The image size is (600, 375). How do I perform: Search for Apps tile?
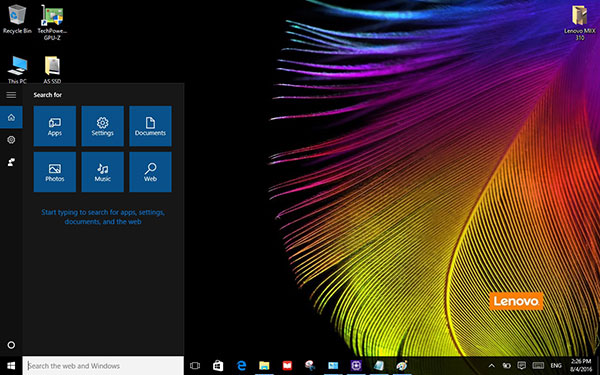pyautogui.click(x=55, y=126)
